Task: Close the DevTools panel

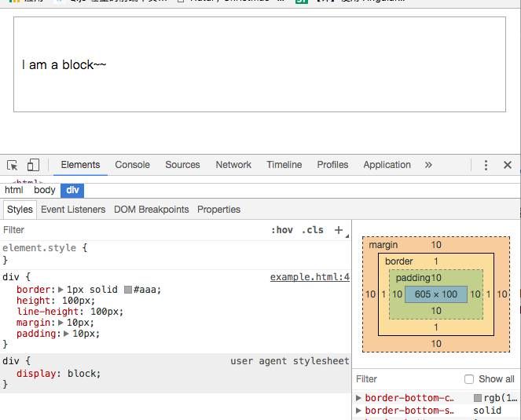Action: [508, 165]
